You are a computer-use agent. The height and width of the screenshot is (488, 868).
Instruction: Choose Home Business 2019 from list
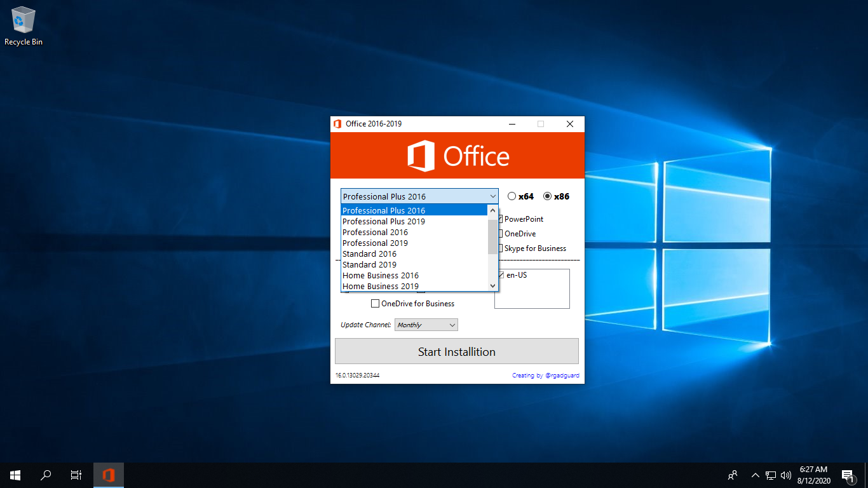pyautogui.click(x=414, y=286)
